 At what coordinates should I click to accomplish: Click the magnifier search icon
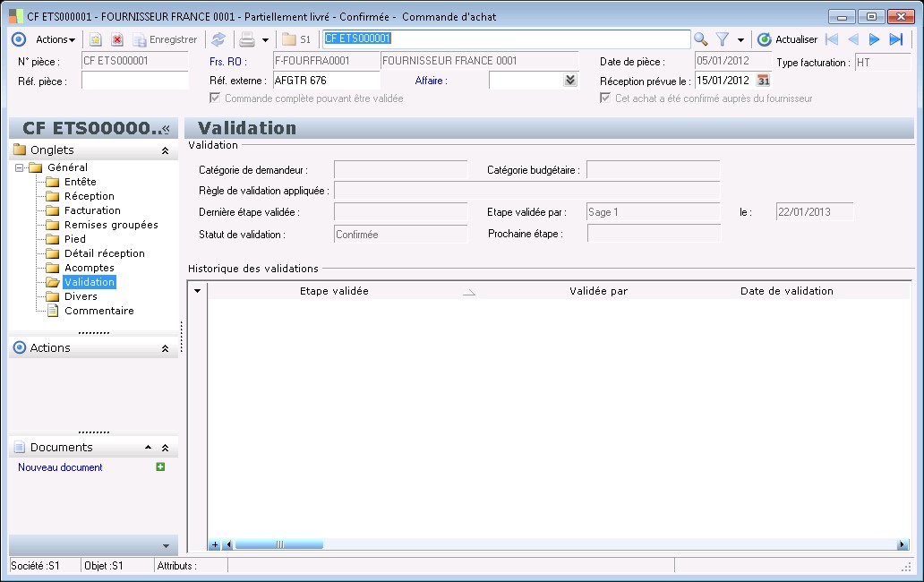coord(701,39)
